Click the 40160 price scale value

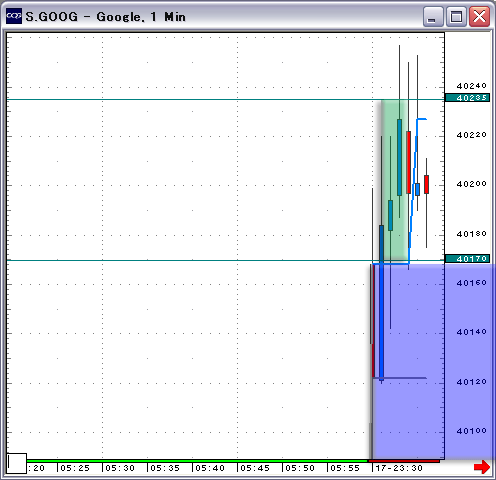pos(471,283)
